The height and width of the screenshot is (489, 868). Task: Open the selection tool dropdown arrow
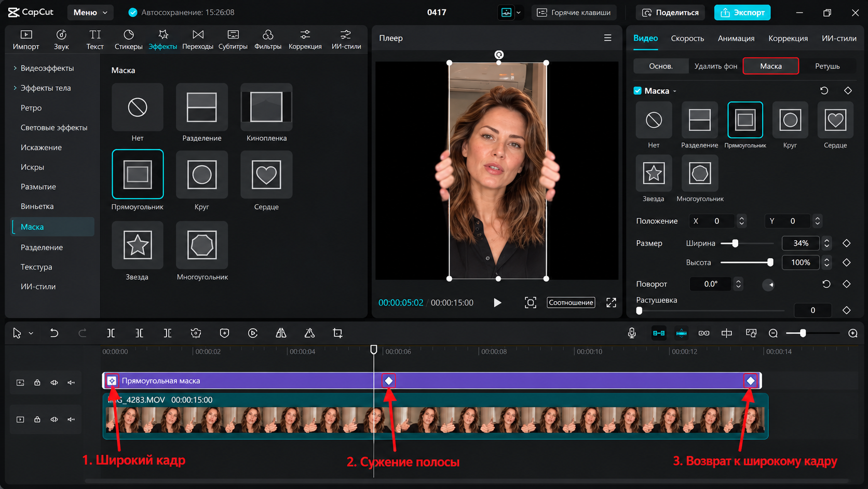click(x=31, y=333)
